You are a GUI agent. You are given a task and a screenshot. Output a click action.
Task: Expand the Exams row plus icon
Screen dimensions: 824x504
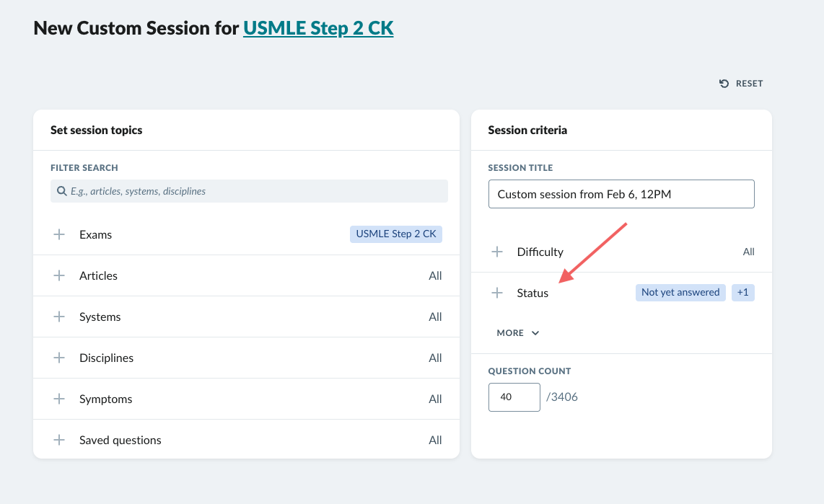(59, 234)
